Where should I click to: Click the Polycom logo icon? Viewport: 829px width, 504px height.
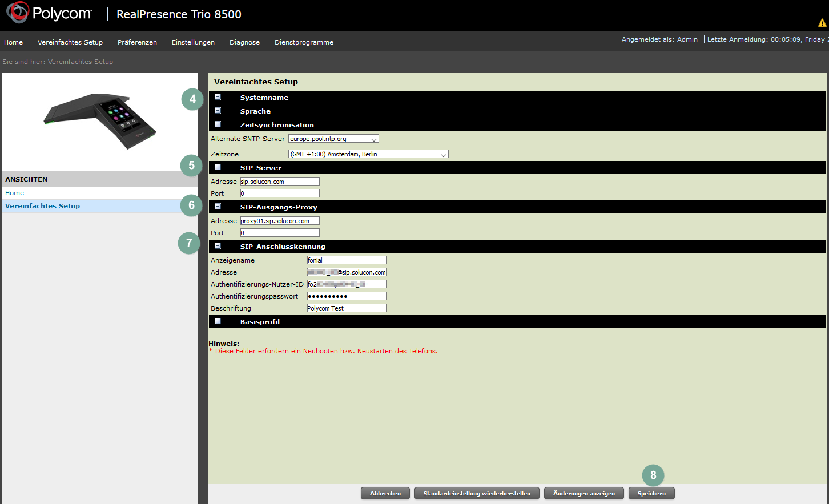(x=18, y=13)
